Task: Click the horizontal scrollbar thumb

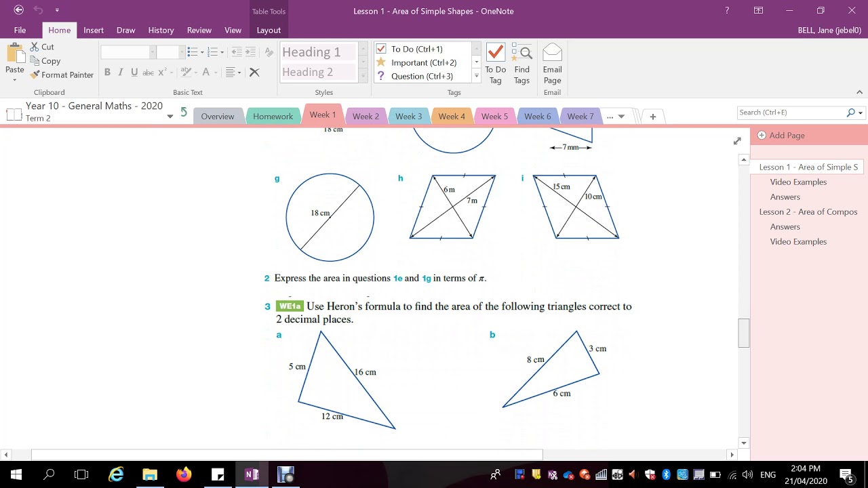Action: pos(287,455)
